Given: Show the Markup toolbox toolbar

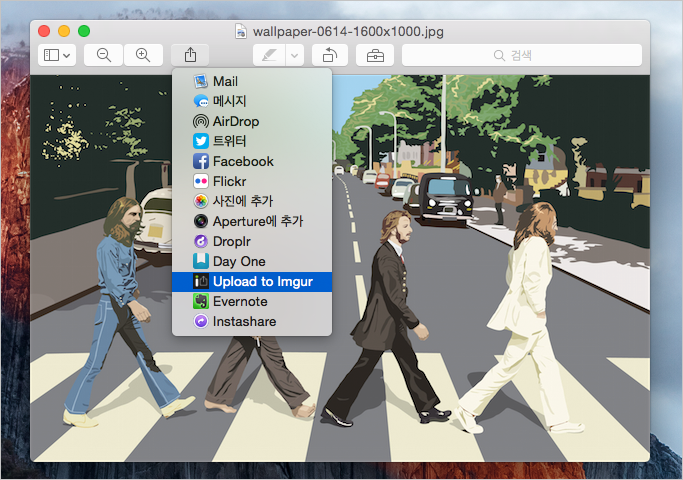Looking at the screenshot, I should click(375, 55).
